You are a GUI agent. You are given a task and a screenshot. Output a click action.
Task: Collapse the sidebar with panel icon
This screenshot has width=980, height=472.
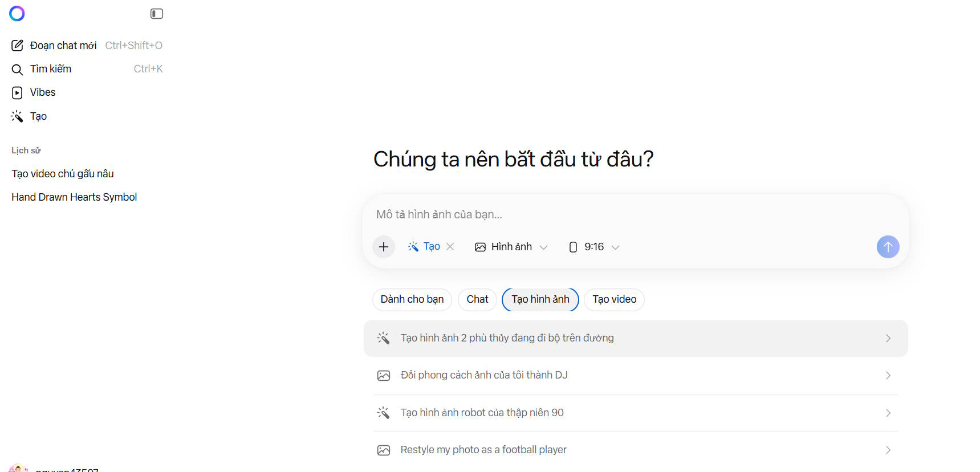click(157, 14)
